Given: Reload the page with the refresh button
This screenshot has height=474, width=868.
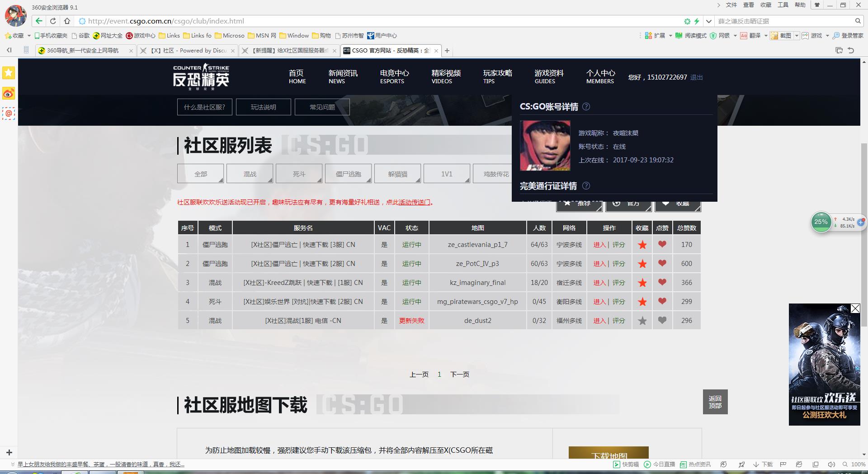Looking at the screenshot, I should pos(53,21).
